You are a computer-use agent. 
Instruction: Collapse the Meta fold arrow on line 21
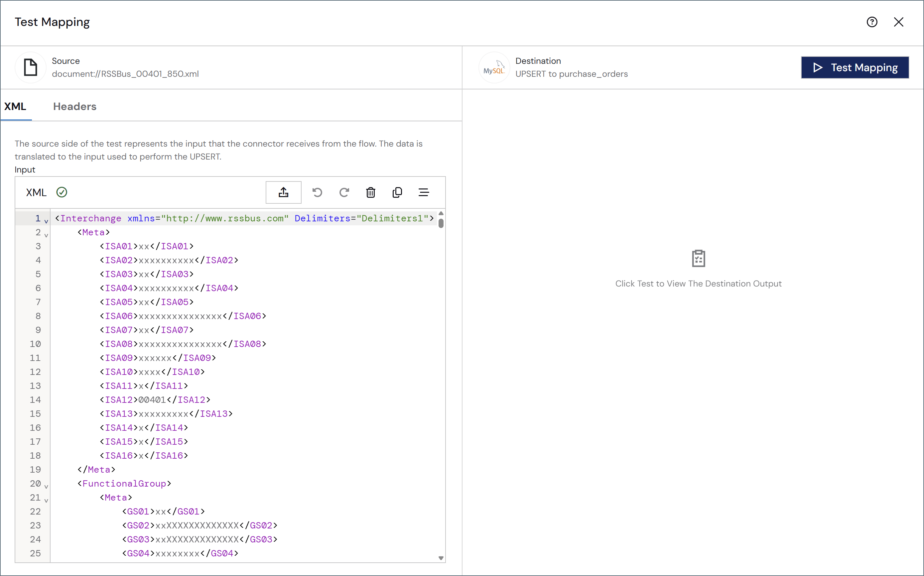click(46, 500)
